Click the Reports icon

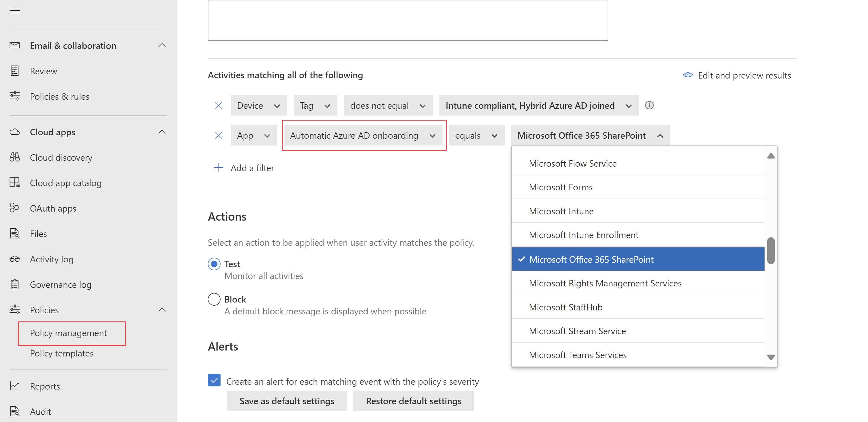click(15, 386)
